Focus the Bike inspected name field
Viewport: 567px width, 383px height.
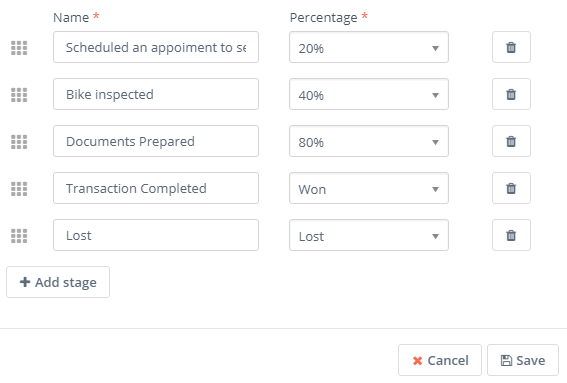click(x=156, y=94)
